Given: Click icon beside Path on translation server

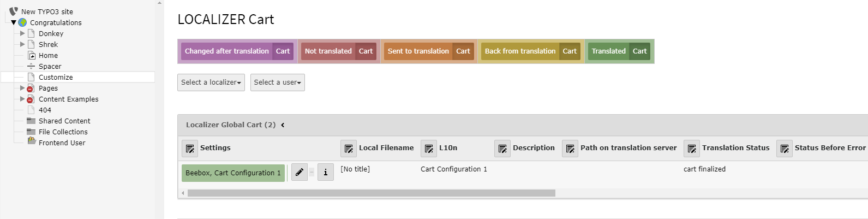Looking at the screenshot, I should pyautogui.click(x=570, y=148).
